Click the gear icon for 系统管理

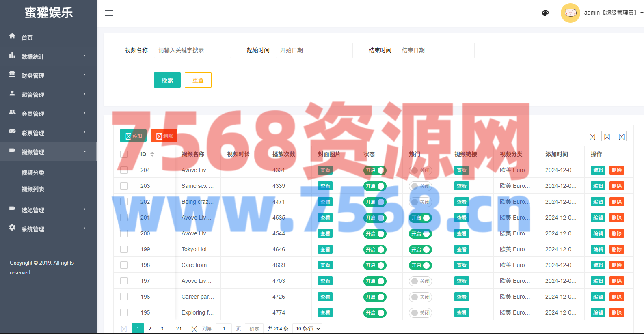(x=12, y=228)
